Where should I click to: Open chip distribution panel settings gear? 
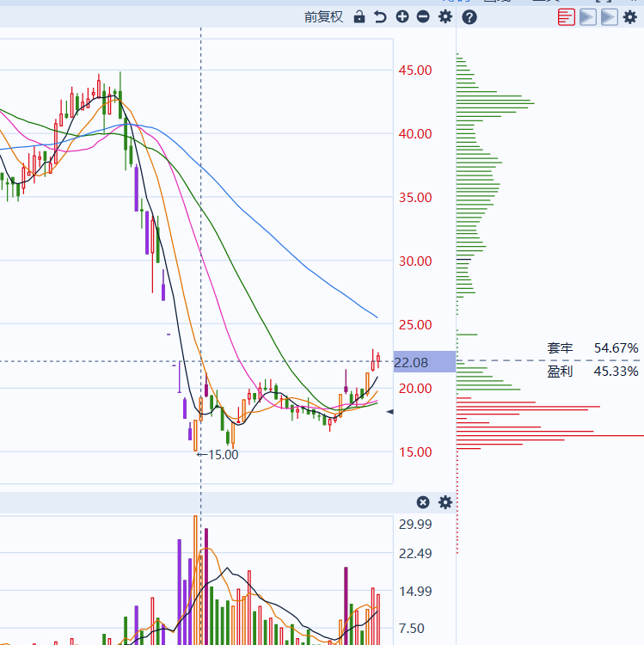630,17
